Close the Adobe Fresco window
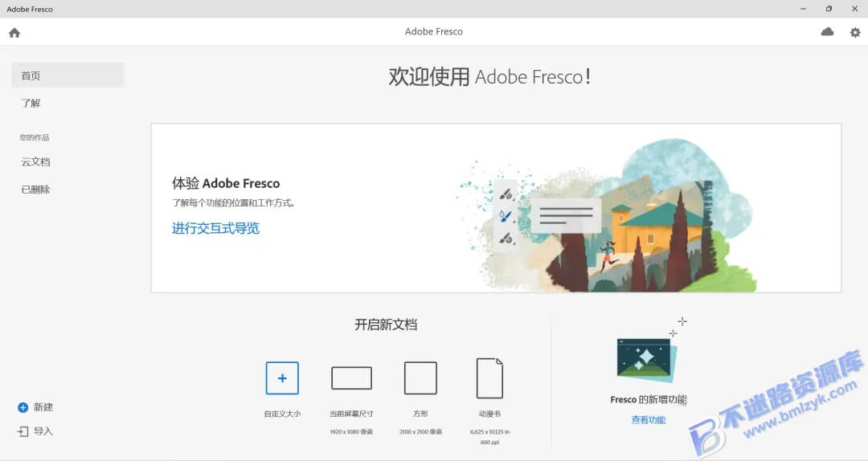This screenshot has width=868, height=461. (854, 9)
